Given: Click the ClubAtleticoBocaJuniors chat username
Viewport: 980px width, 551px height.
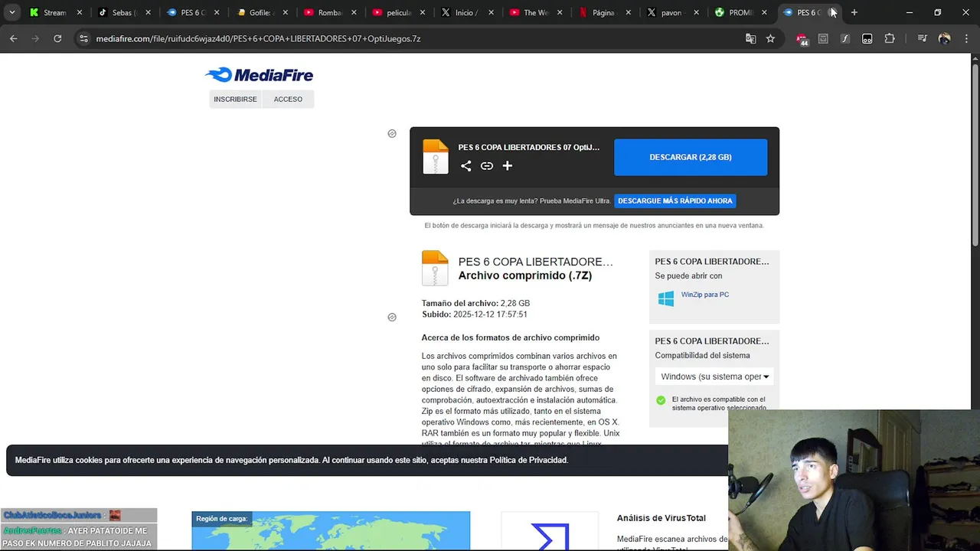Looking at the screenshot, I should click(x=52, y=515).
